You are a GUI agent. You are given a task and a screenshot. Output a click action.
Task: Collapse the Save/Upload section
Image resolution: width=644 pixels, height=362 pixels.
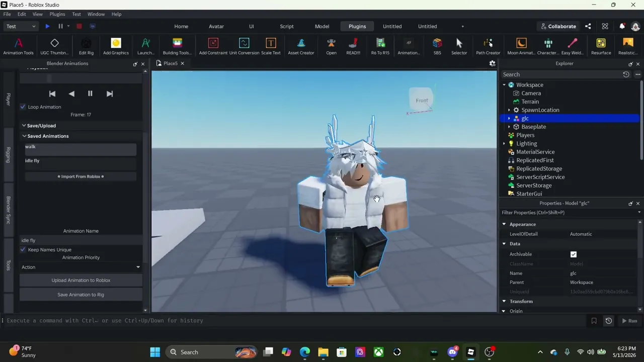pos(24,126)
